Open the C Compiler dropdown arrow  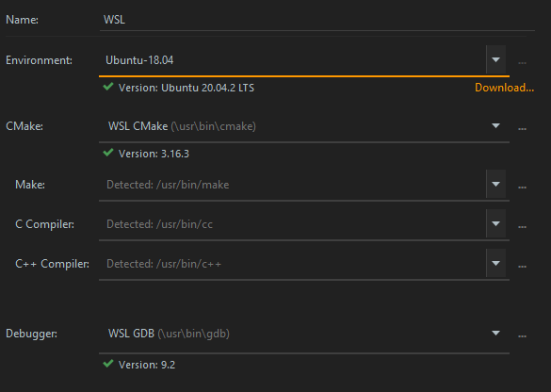point(495,223)
